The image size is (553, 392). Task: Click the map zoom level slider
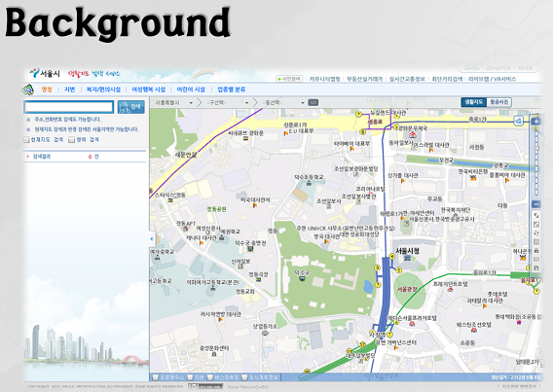[x=536, y=162]
